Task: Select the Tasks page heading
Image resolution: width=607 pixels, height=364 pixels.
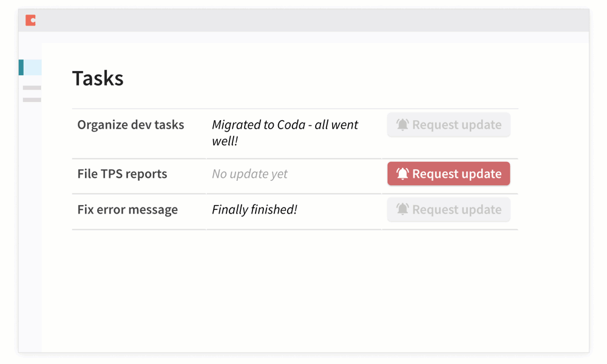Action: coord(98,78)
